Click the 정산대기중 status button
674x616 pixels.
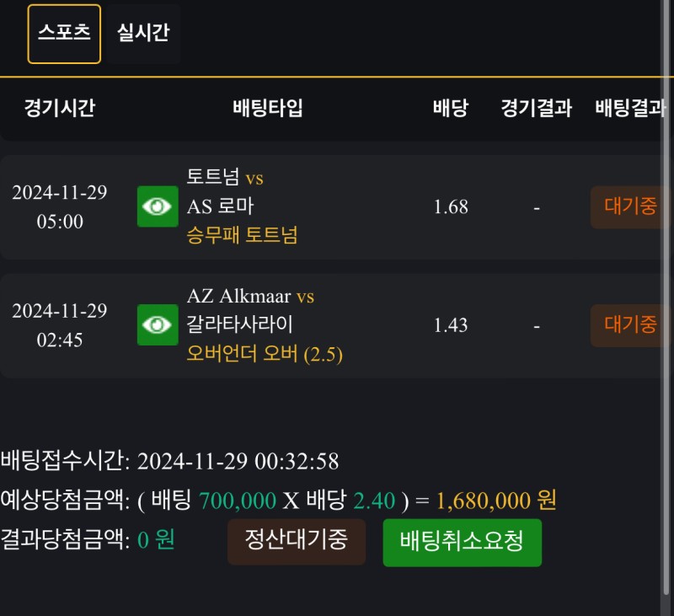(x=296, y=541)
